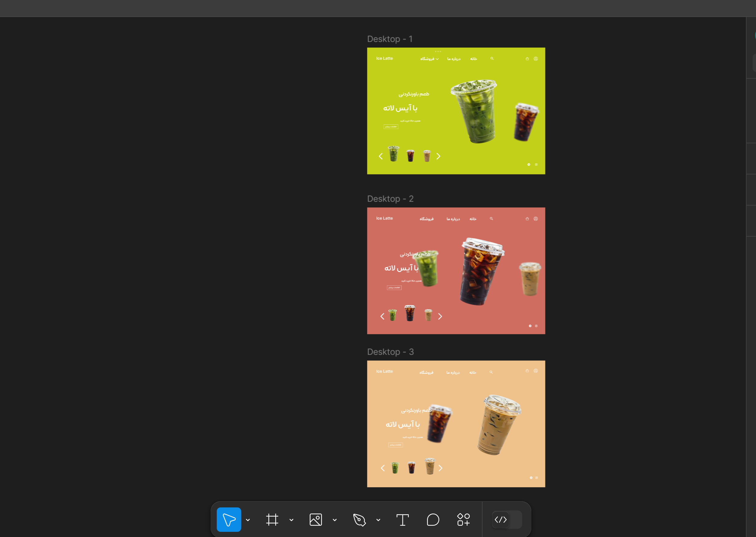Image resolution: width=756 pixels, height=537 pixels.
Task: Click user account icon in Desktop - 1
Action: pos(536,59)
